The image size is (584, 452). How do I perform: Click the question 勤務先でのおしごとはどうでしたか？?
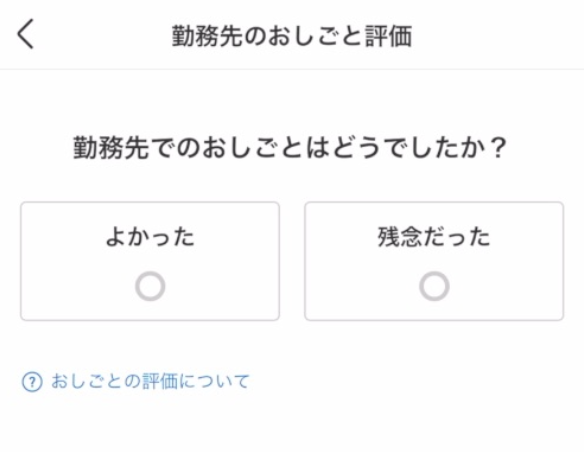290,147
